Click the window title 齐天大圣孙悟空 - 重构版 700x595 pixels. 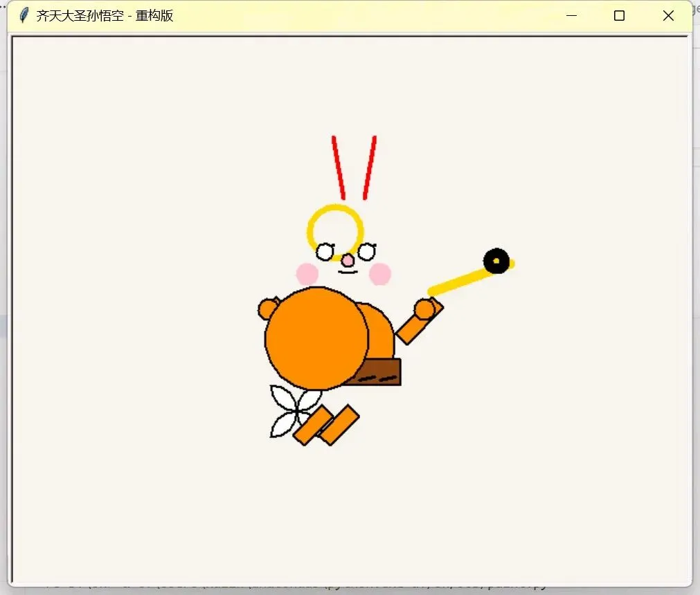pos(105,16)
